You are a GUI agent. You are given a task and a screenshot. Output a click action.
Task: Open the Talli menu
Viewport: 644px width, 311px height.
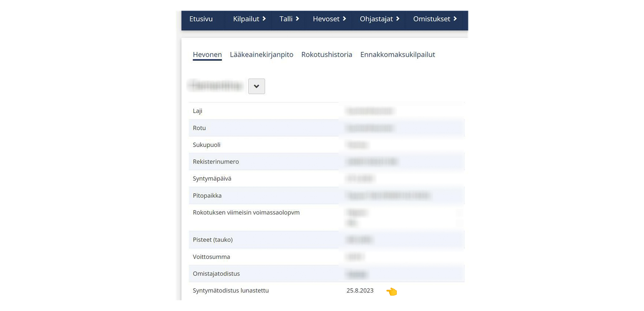pyautogui.click(x=286, y=19)
